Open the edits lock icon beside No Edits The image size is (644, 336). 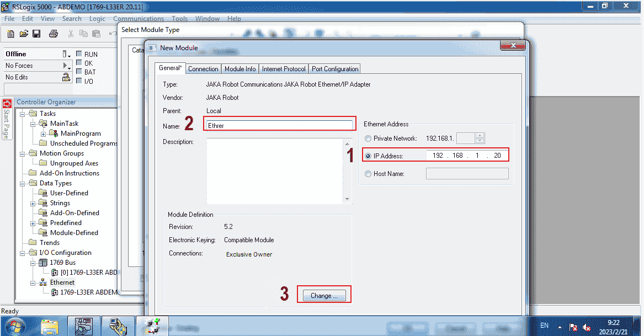click(66, 77)
